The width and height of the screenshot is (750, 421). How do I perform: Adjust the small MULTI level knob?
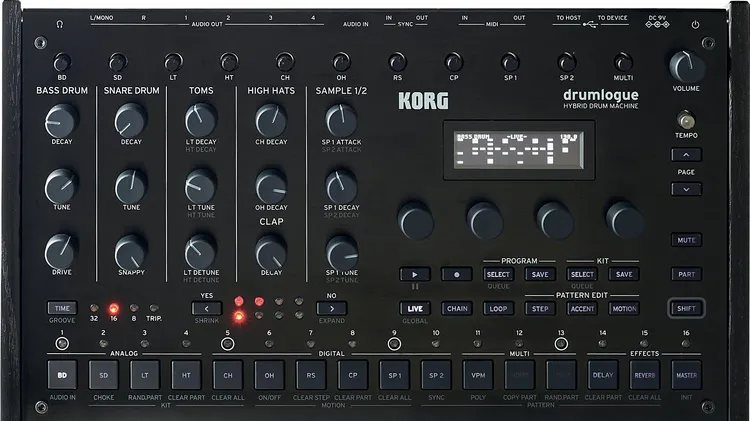pyautogui.click(x=623, y=63)
